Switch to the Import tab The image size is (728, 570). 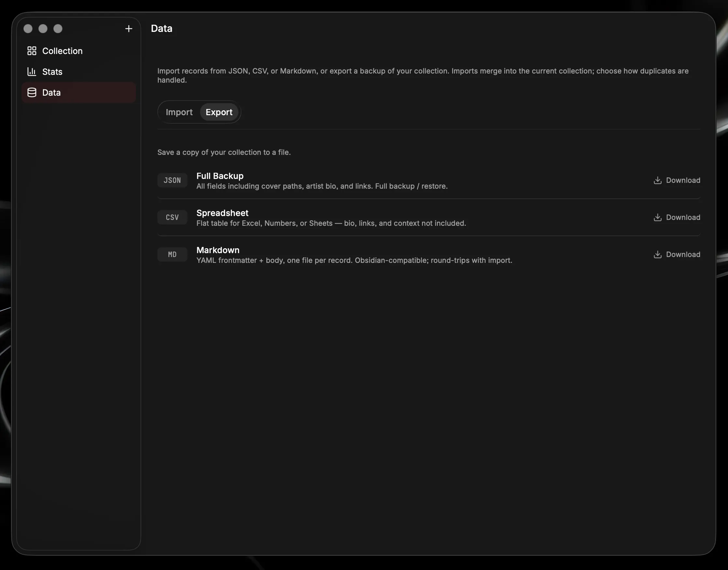pos(179,112)
